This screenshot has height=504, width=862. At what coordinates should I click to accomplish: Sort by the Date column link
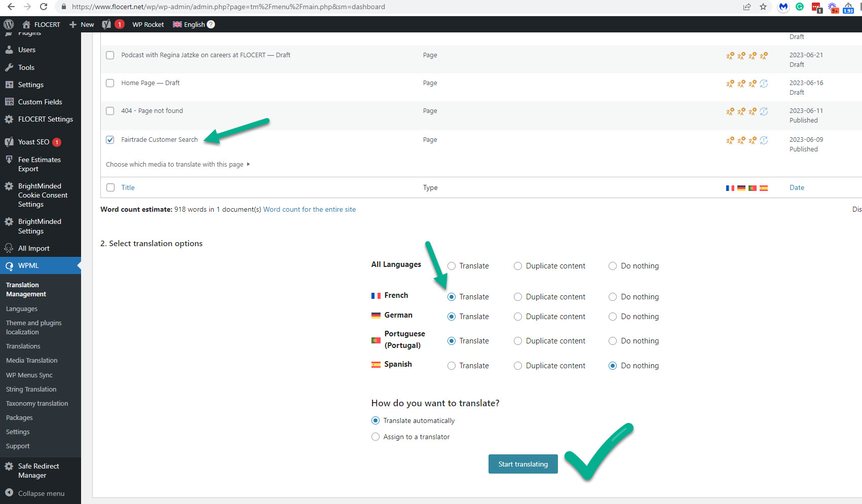(797, 187)
